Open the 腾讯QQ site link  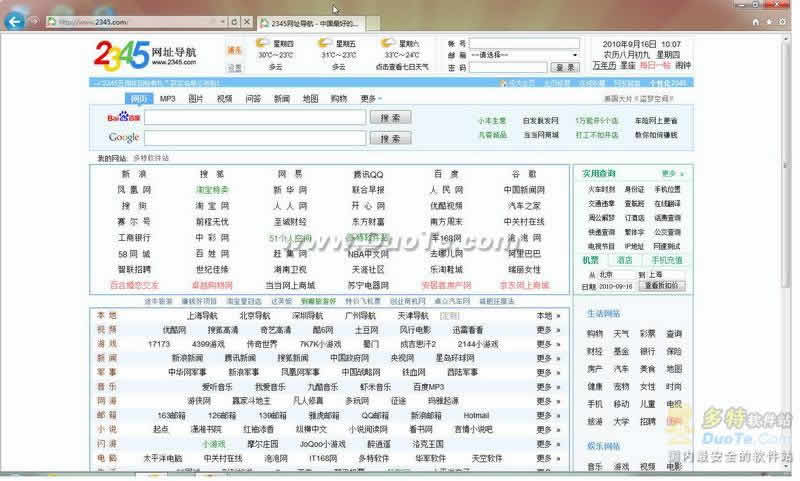coord(368,174)
